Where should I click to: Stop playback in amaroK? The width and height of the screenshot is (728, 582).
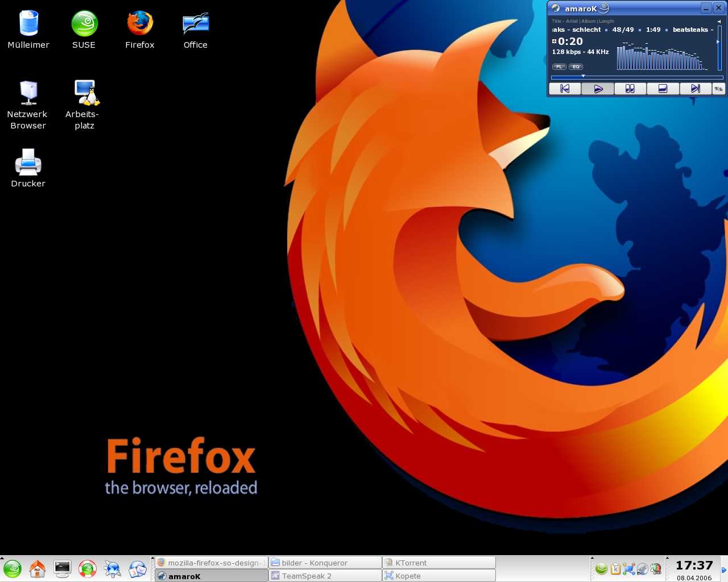(x=663, y=89)
